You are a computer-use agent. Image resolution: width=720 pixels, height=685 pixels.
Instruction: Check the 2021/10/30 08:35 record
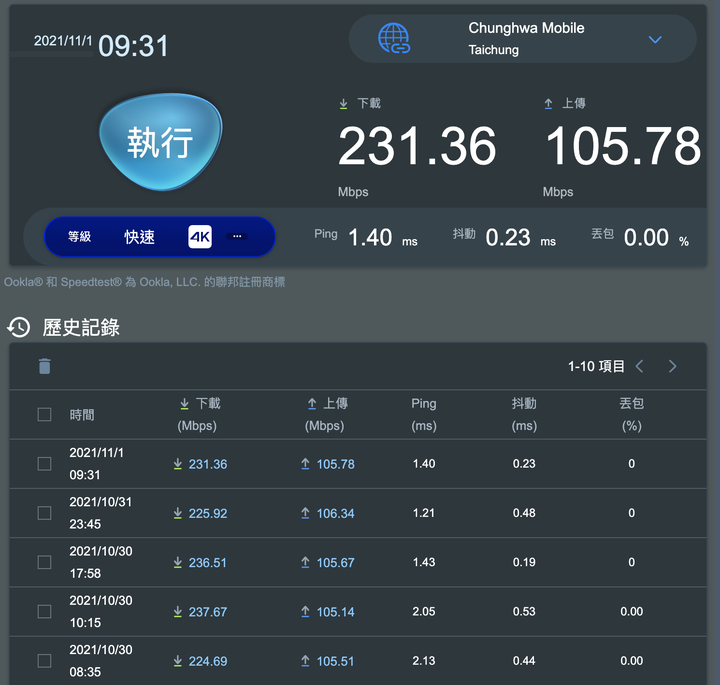(x=44, y=661)
